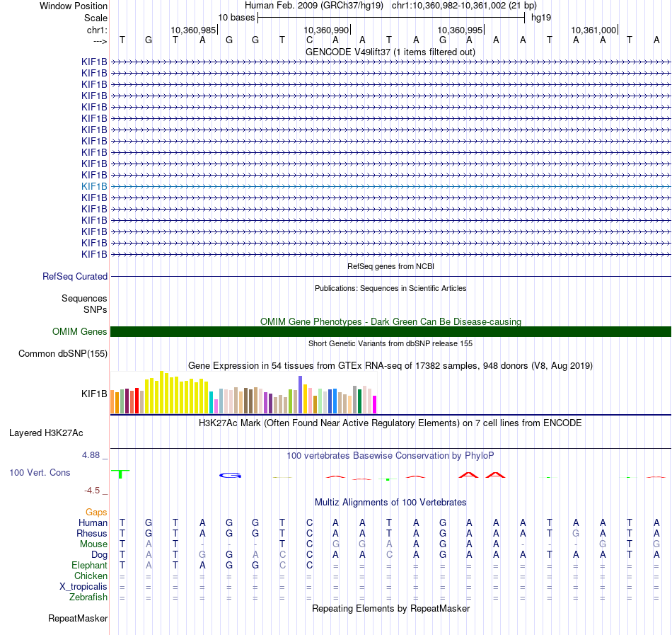Click the coordinates text chr1:10,360,982-10,361,002
Image resolution: width=672 pixels, height=635 pixels.
tap(448, 6)
